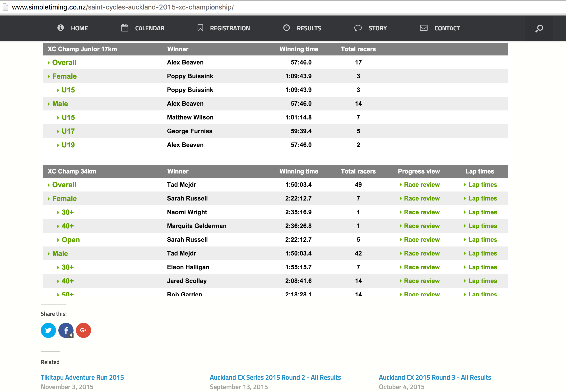Open Race review for Tad Mejdr Overall
This screenshot has width=566, height=392.
(422, 185)
